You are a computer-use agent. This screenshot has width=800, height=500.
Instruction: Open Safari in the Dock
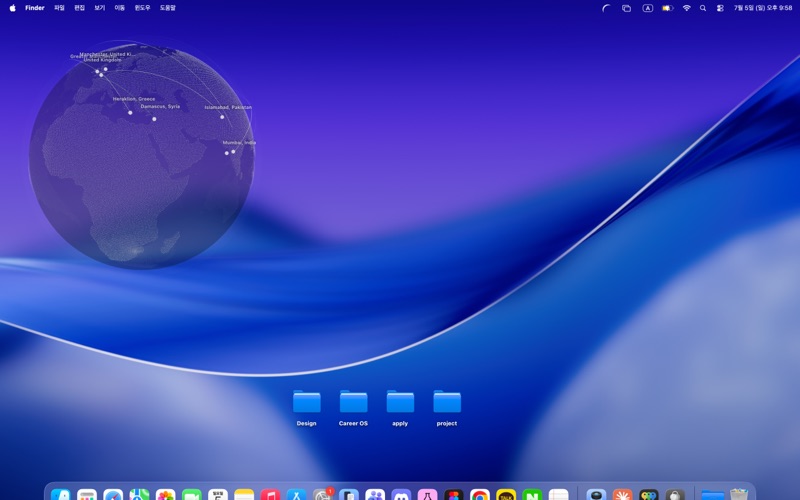[113, 494]
